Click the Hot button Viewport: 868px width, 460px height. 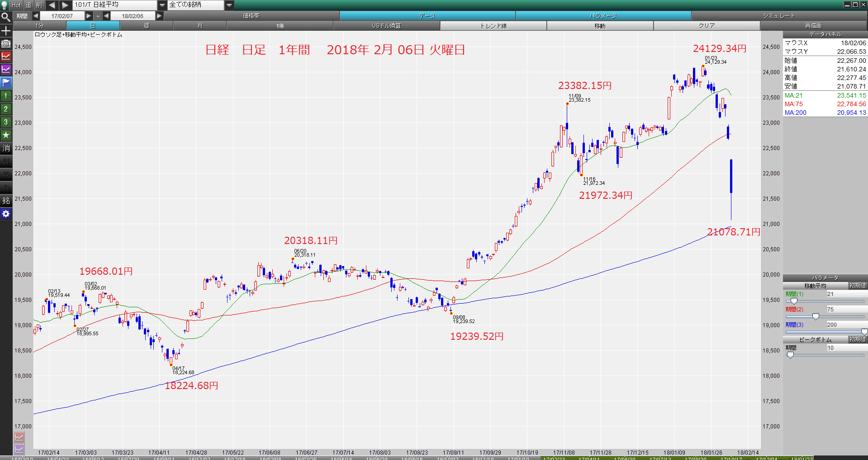click(16, 5)
